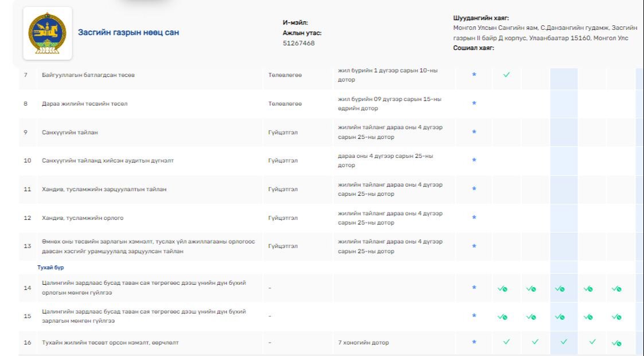Click the star icon for Санхүүгийн тайлан row
Screen dimensions: 644x356
474,132
